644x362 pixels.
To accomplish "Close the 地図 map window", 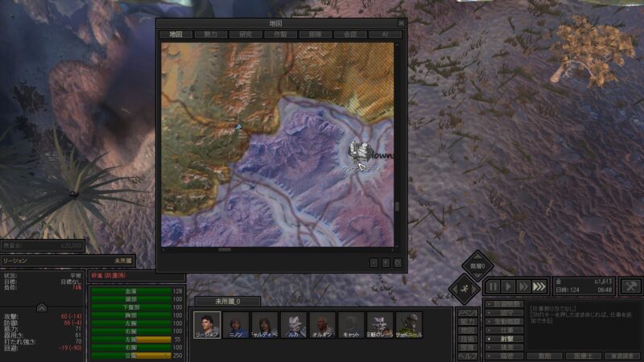I will (401, 23).
